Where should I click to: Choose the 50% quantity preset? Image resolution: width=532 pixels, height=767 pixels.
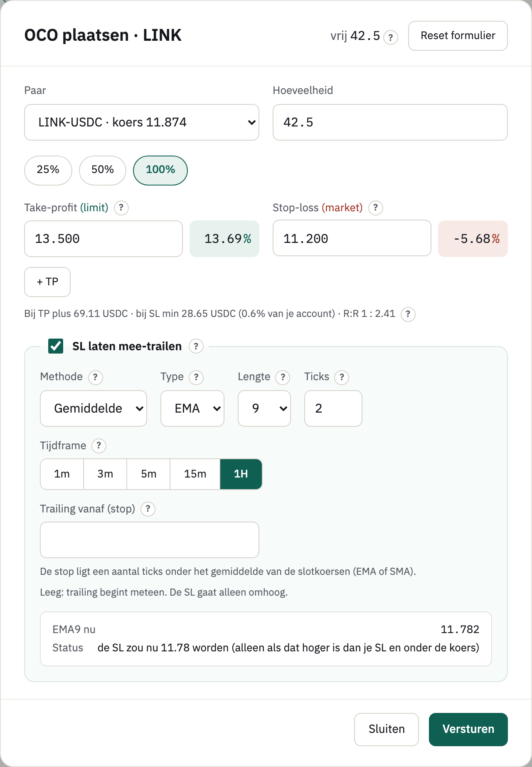103,170
